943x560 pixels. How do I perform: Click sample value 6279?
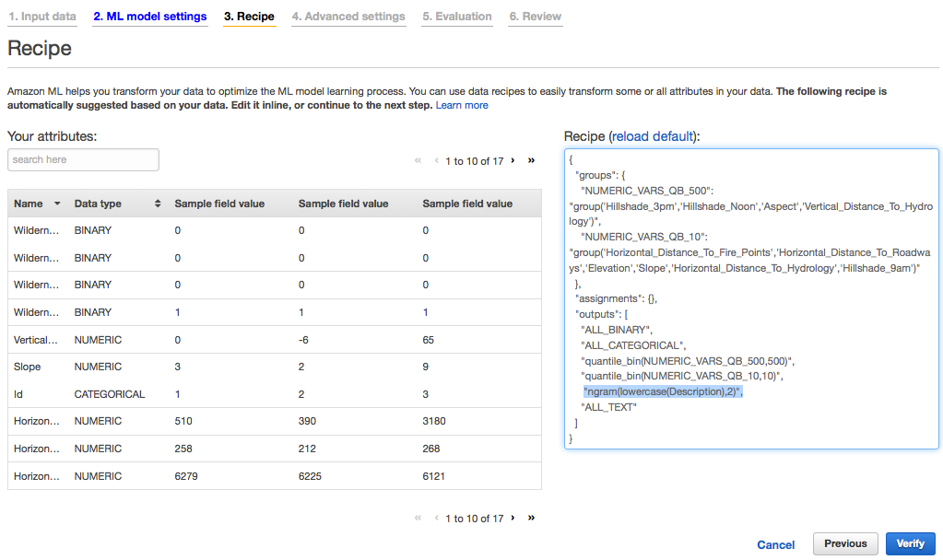pyautogui.click(x=186, y=476)
